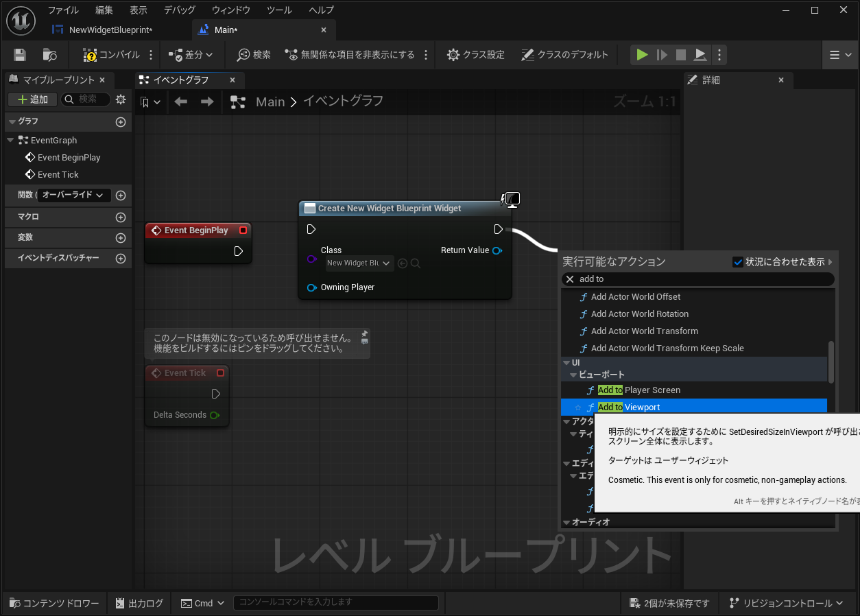This screenshot has height=616, width=860.
Task: Click Create Widget exec input pin
Action: click(311, 229)
